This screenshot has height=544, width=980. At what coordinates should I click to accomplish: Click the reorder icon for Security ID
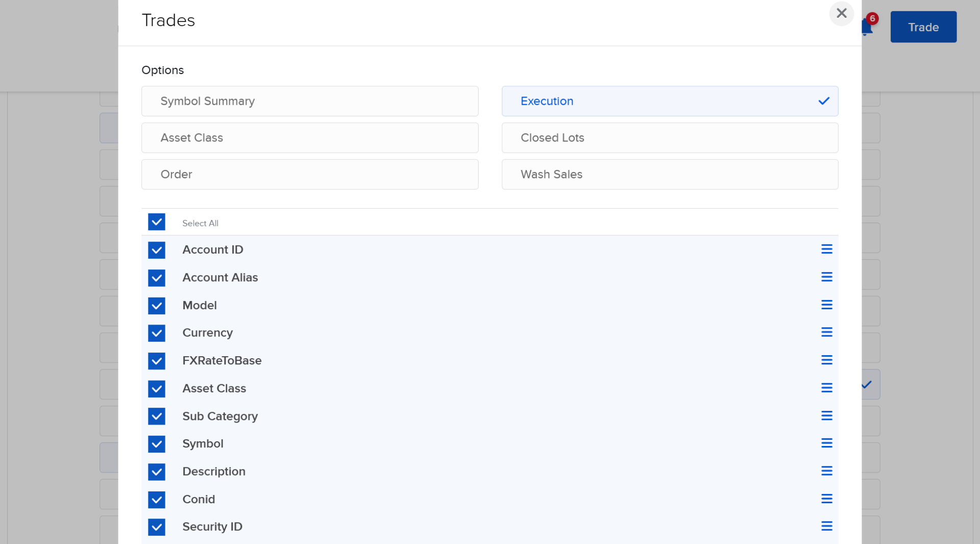[827, 527]
